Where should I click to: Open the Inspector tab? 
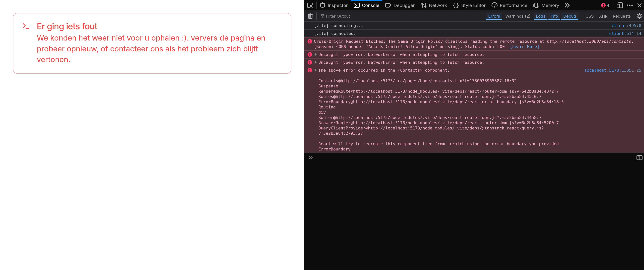334,5
